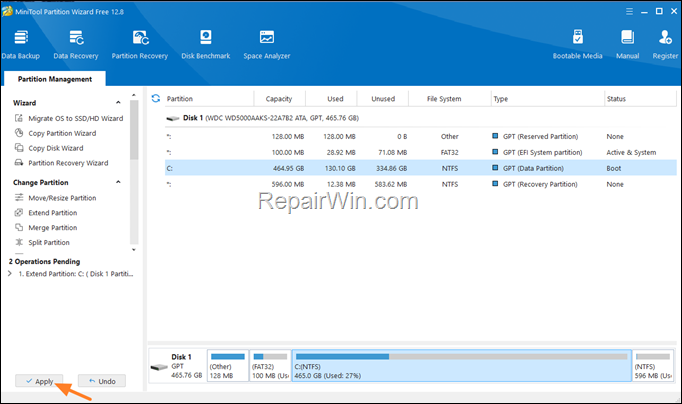Sort by the Type column header
The image size is (682, 404).
point(501,99)
